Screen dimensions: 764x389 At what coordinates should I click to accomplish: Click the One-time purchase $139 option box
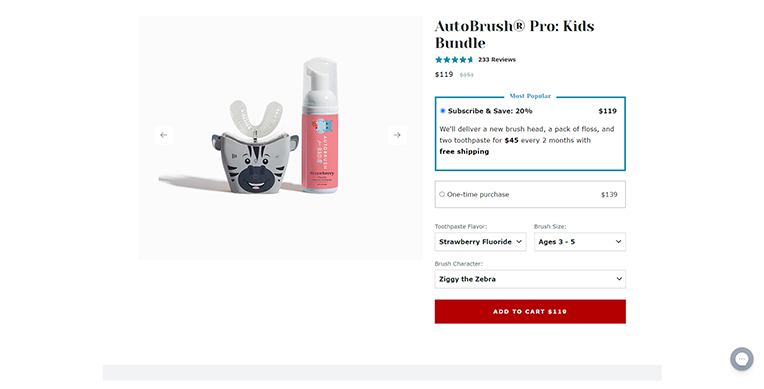530,194
